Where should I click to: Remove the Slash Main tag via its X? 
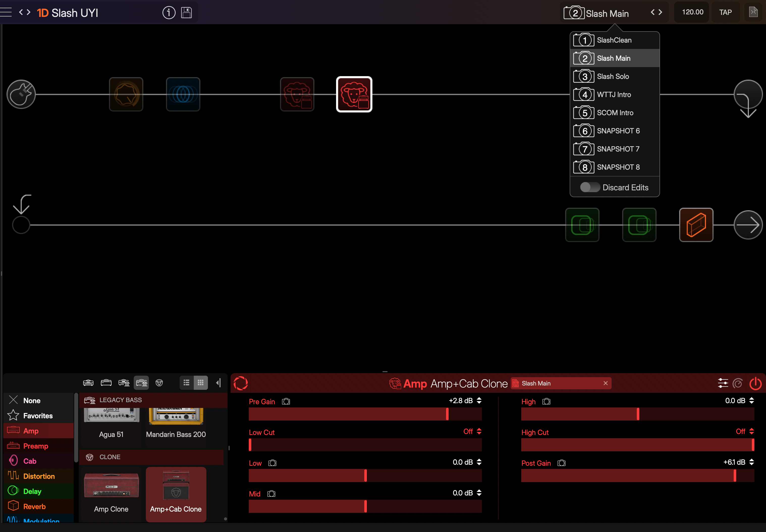(x=606, y=383)
